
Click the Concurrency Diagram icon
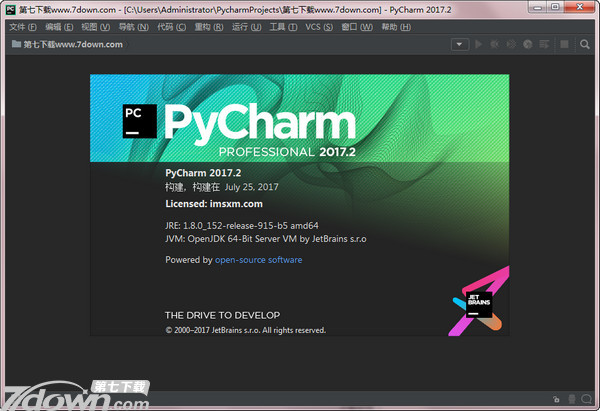pyautogui.click(x=544, y=44)
